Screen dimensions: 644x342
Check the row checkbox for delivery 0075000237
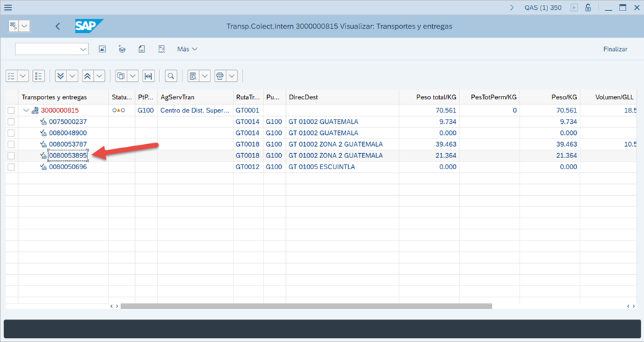click(x=10, y=122)
